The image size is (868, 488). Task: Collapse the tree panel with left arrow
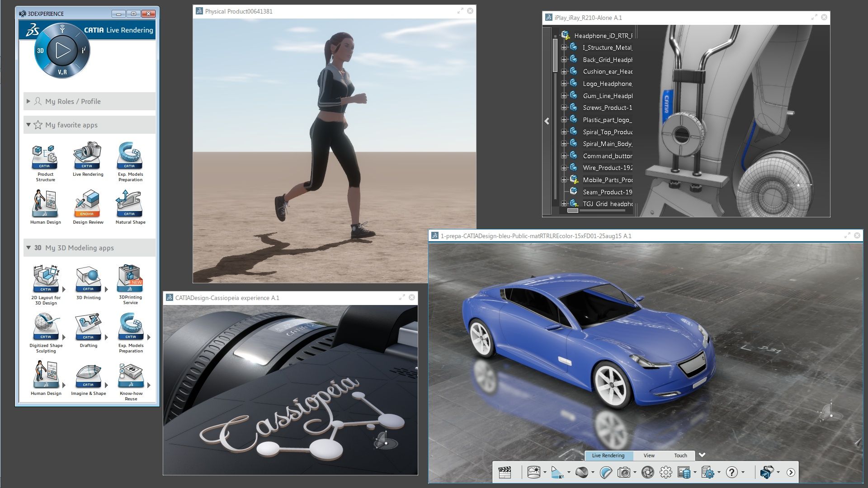pos(547,121)
